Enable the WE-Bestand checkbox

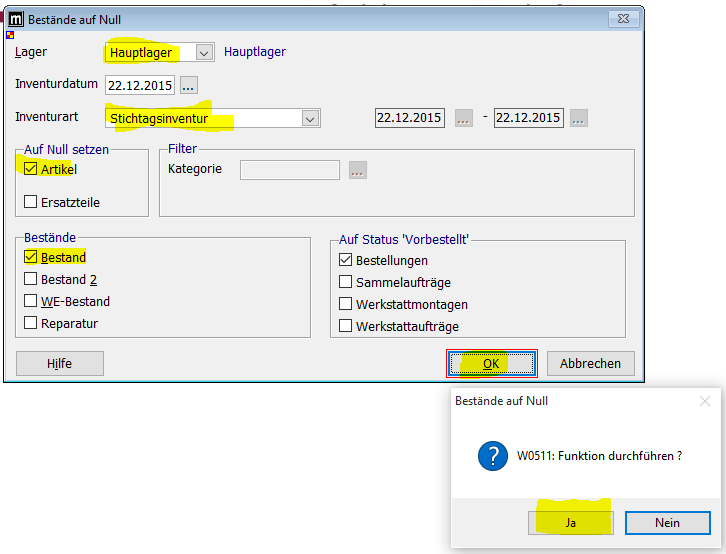(x=30, y=302)
